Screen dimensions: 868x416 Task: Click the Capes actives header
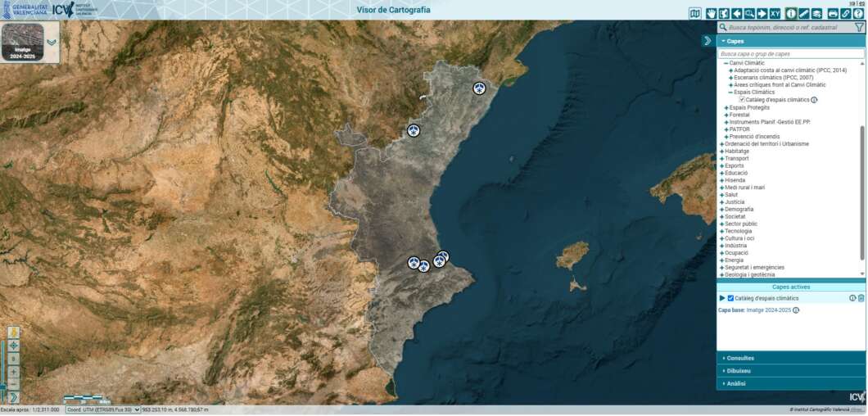(790, 287)
